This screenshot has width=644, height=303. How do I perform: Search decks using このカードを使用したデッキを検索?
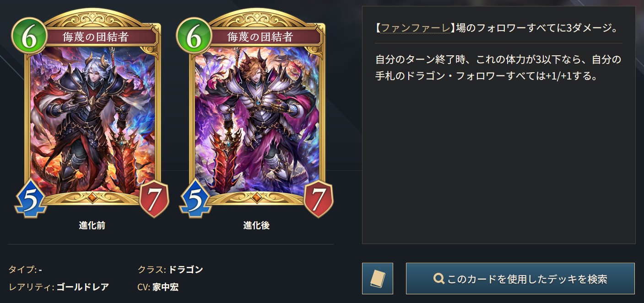click(520, 278)
